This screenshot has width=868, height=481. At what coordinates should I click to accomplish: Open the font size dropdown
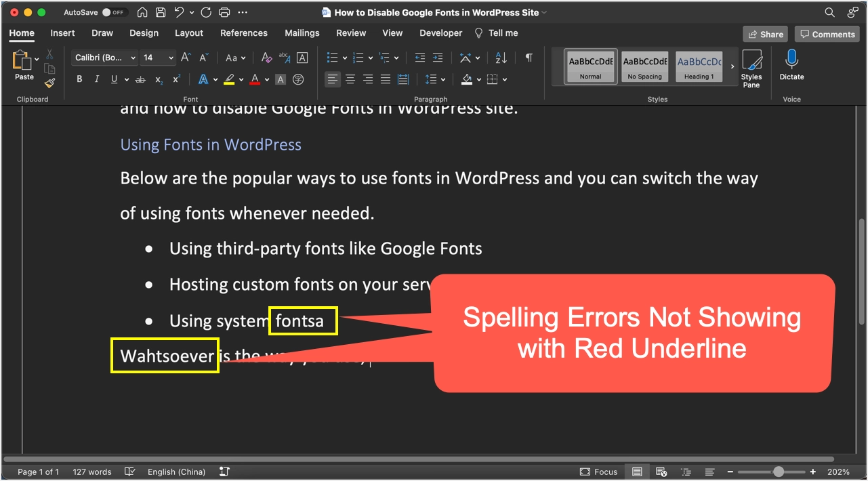pyautogui.click(x=171, y=58)
